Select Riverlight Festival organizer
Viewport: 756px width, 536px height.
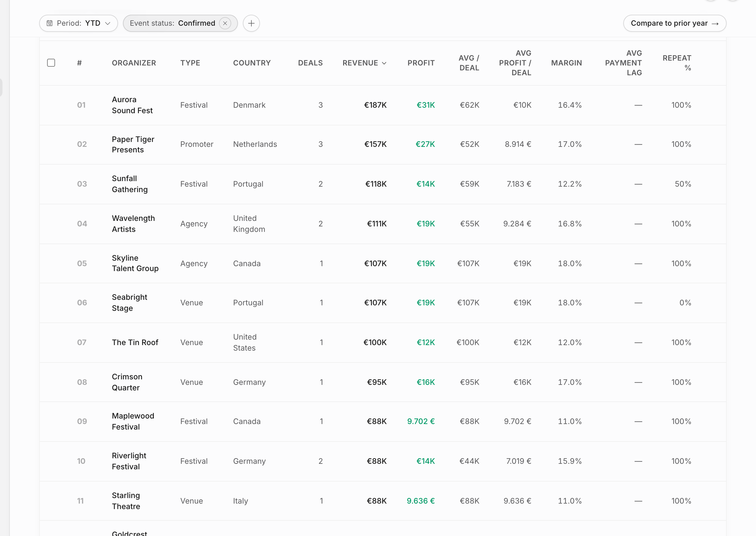[x=129, y=461]
